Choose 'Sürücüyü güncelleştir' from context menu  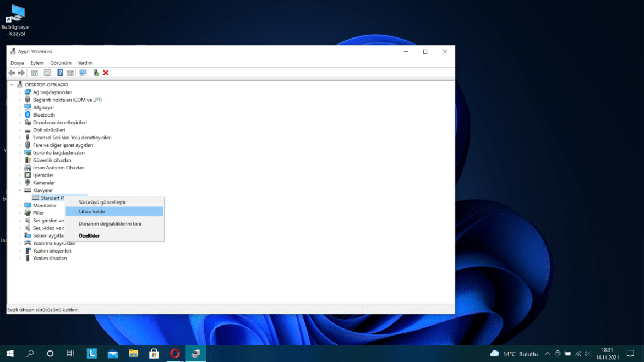(102, 202)
